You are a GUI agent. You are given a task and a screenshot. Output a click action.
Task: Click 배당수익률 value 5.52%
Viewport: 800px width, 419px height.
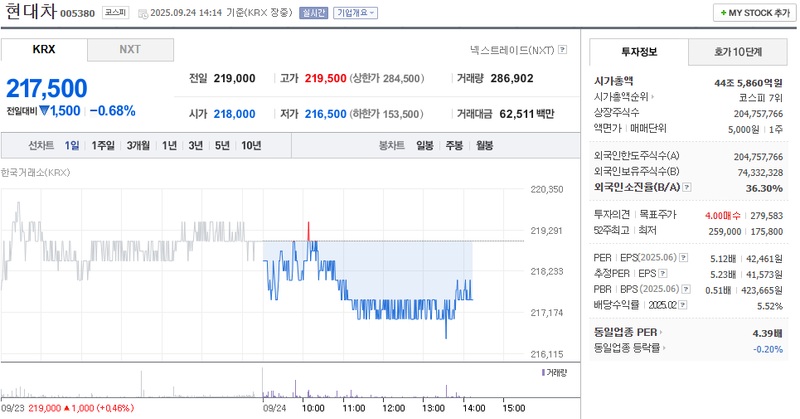coord(770,306)
